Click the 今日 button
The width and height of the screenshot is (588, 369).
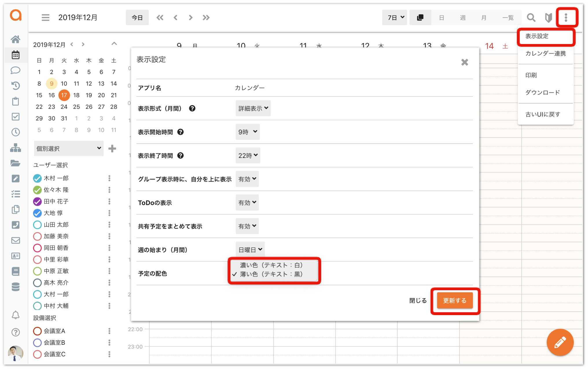(x=137, y=17)
